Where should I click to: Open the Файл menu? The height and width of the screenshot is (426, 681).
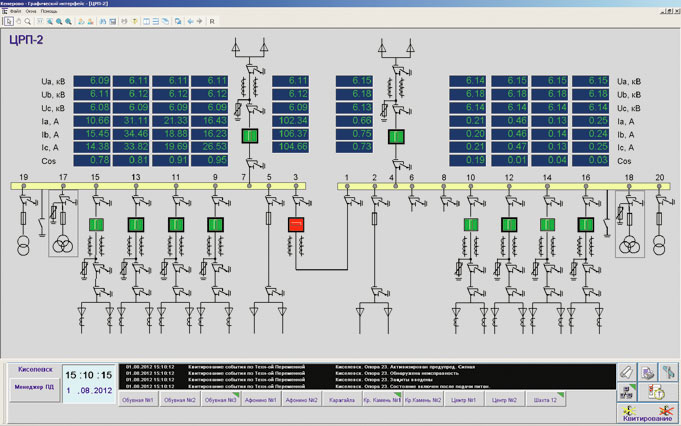click(x=15, y=11)
